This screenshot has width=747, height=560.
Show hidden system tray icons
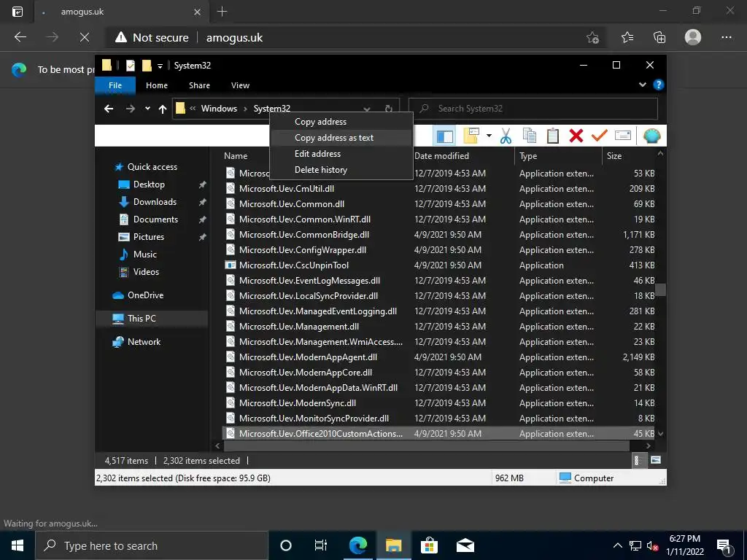pos(617,545)
